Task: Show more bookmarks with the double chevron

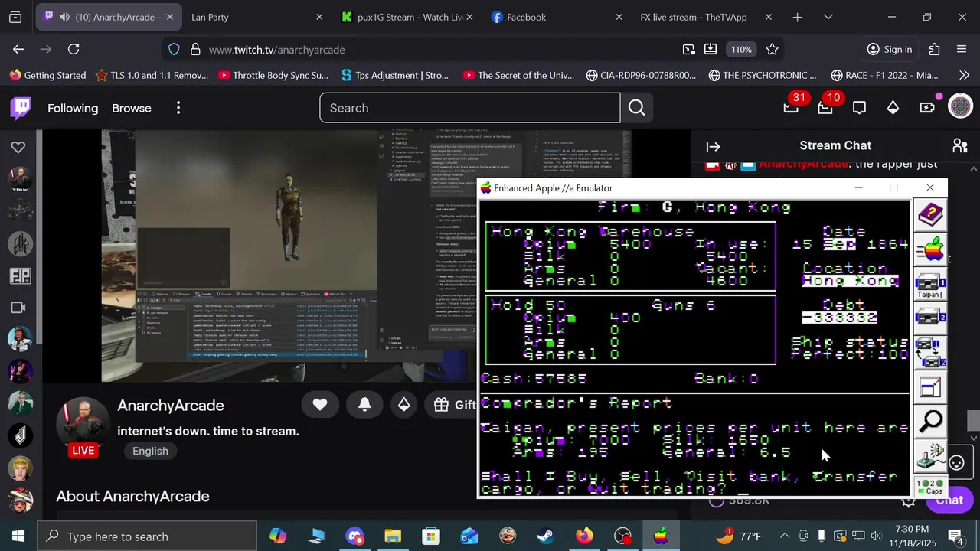Action: point(963,75)
